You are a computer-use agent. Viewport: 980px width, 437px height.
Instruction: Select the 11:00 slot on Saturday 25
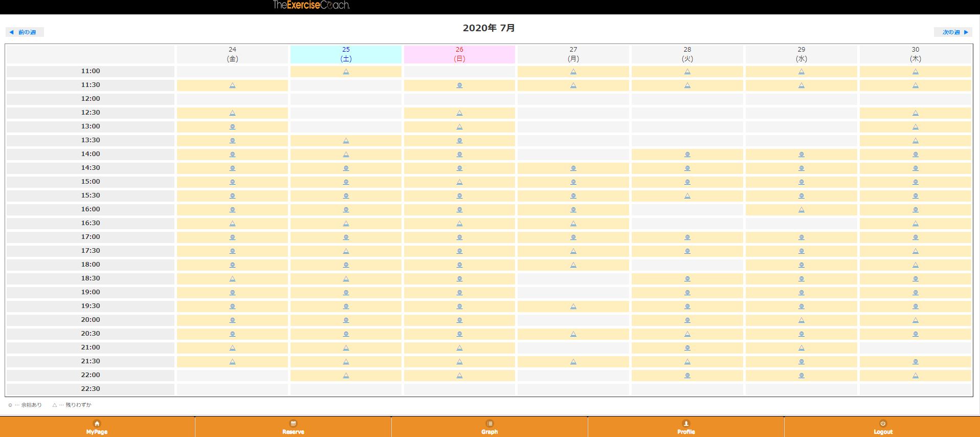pyautogui.click(x=346, y=72)
